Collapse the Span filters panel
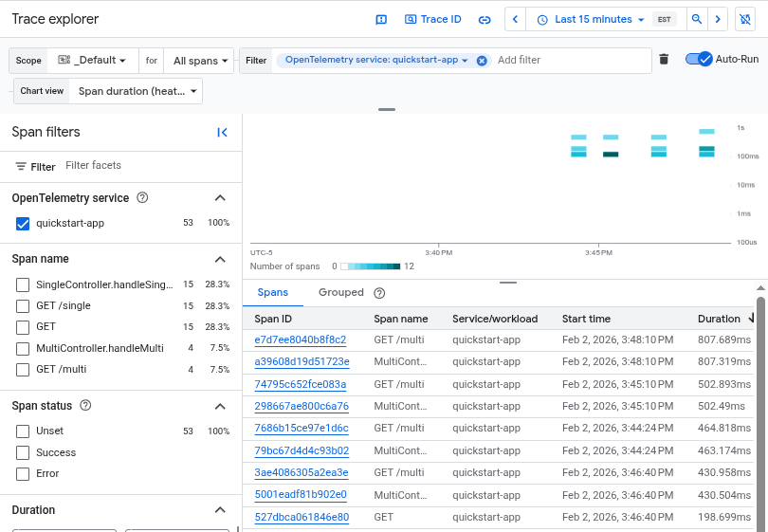 222,133
